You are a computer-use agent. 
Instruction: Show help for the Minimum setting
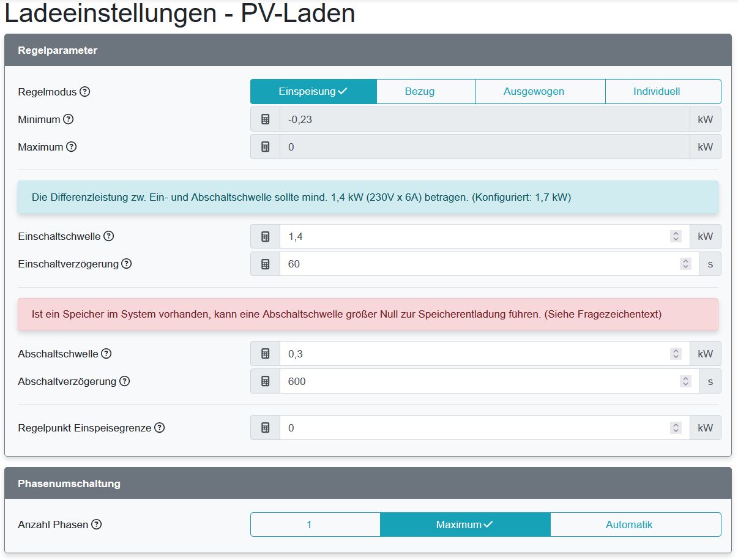69,119
